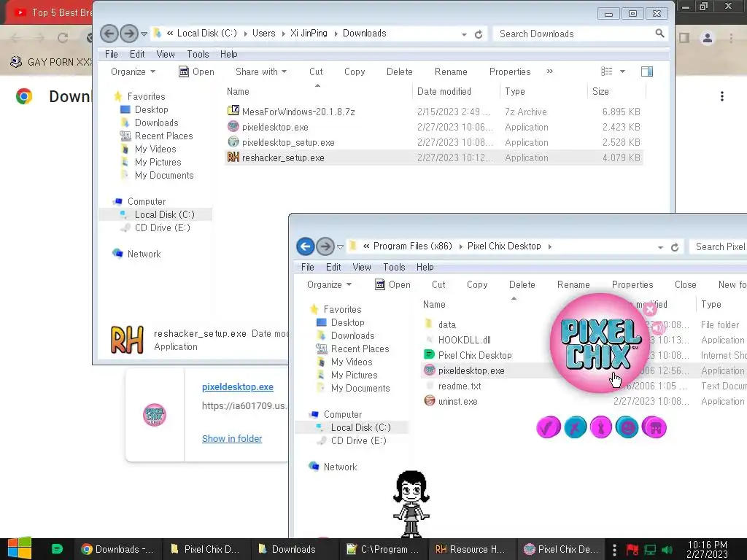Click the Pixel Chix girl character on desktop
747x560 pixels.
click(x=411, y=505)
